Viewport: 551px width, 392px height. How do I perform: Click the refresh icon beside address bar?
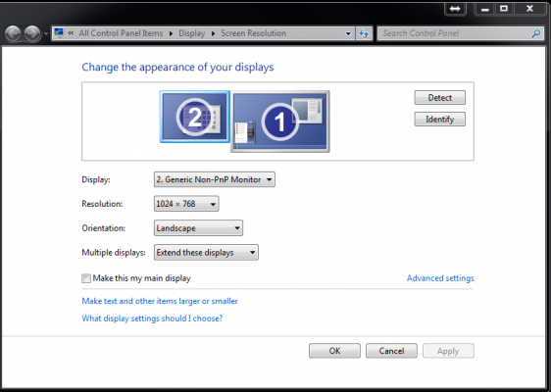(364, 33)
